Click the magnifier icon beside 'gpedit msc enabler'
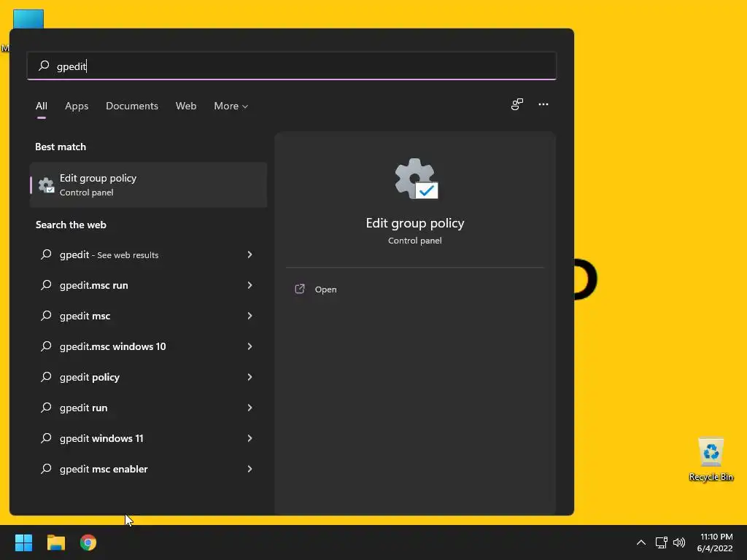 46,469
